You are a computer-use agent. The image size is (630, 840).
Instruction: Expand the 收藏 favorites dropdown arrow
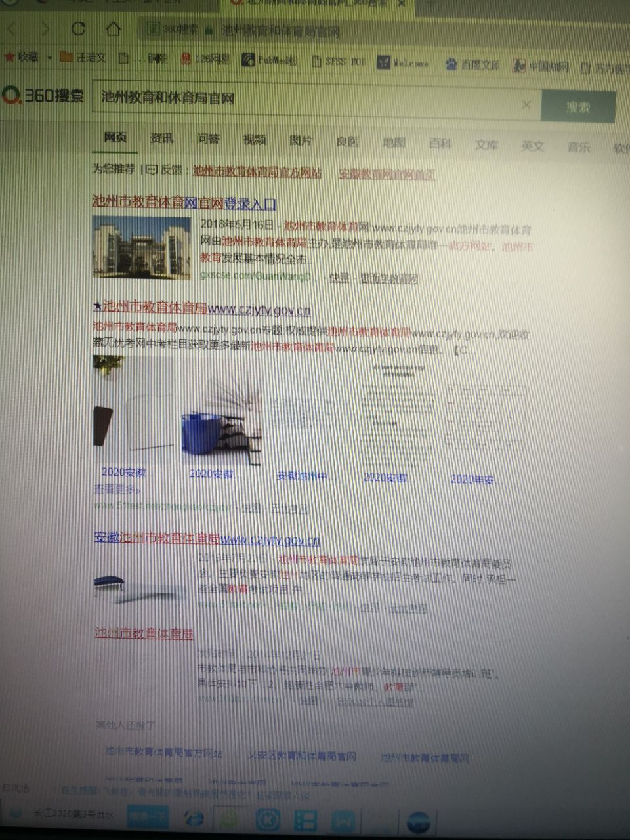[x=50, y=58]
